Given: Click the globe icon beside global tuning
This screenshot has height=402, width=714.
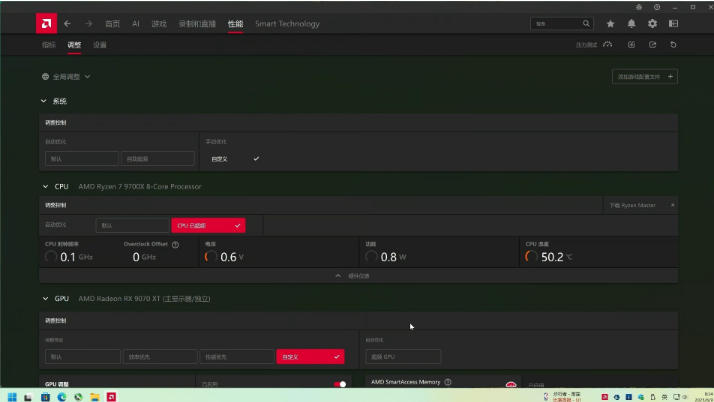Looking at the screenshot, I should pyautogui.click(x=46, y=76).
